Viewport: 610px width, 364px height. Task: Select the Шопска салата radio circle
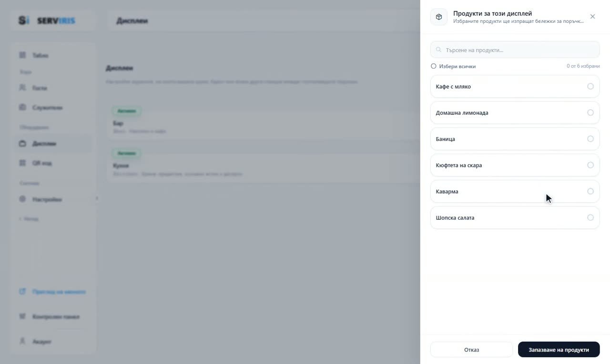(590, 217)
